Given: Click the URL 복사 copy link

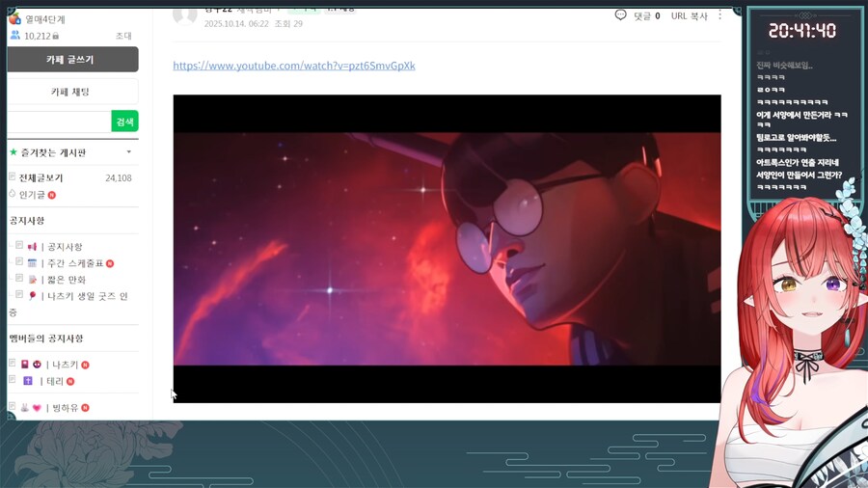Looking at the screenshot, I should [x=689, y=16].
